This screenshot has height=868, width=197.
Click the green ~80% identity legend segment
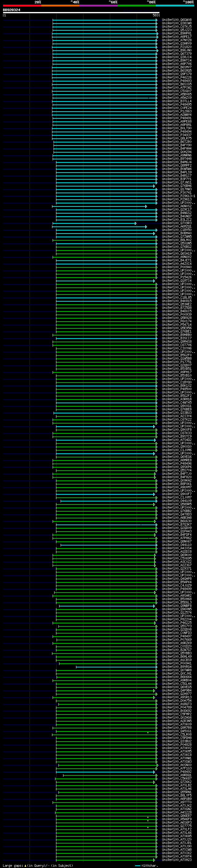(x=137, y=6)
